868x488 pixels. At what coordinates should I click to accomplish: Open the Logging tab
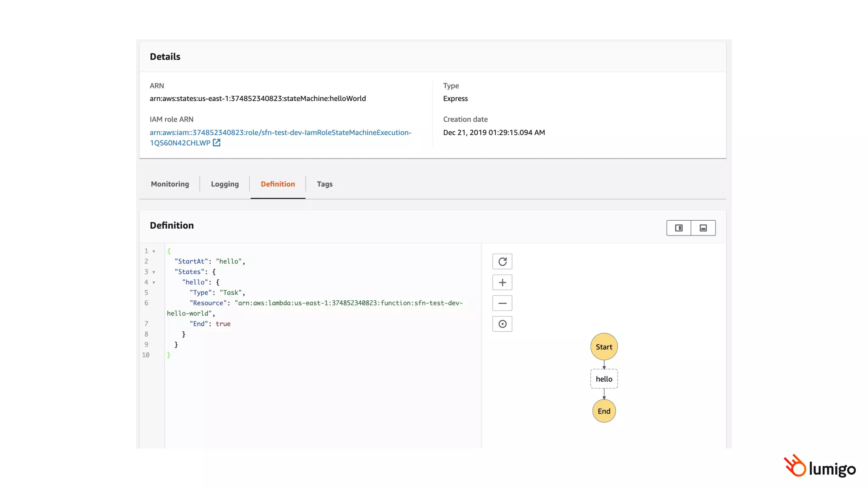pos(225,184)
